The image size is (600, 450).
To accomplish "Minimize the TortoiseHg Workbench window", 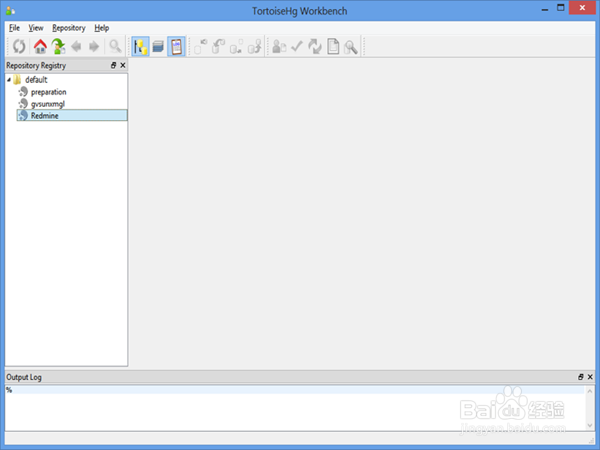I will [x=545, y=9].
